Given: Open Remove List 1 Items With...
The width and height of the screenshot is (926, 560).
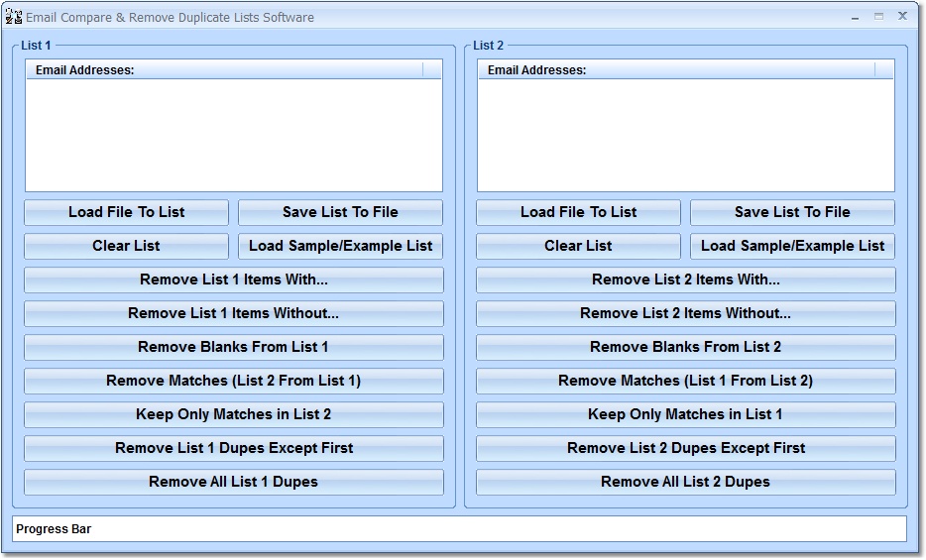Looking at the screenshot, I should (x=234, y=280).
